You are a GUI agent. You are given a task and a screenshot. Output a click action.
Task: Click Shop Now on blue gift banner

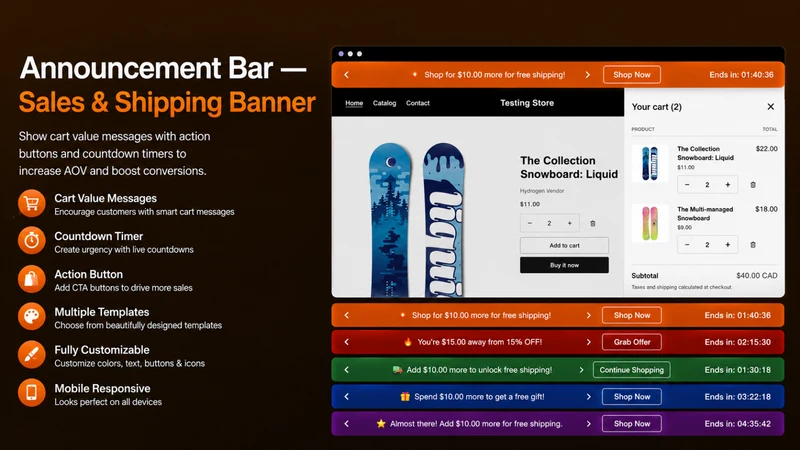coord(632,396)
